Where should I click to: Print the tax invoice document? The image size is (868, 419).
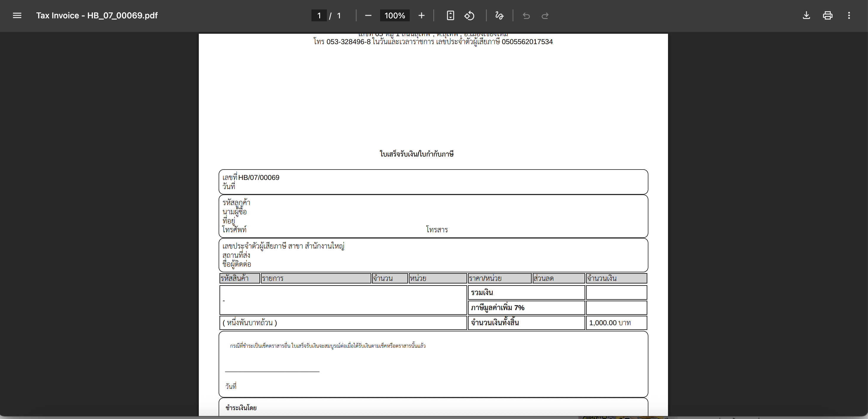[827, 15]
